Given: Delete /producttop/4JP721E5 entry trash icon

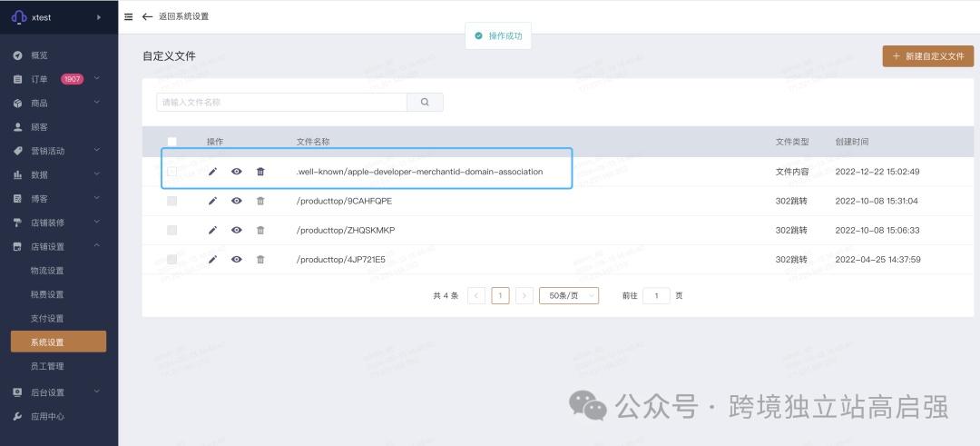Looking at the screenshot, I should (x=260, y=259).
